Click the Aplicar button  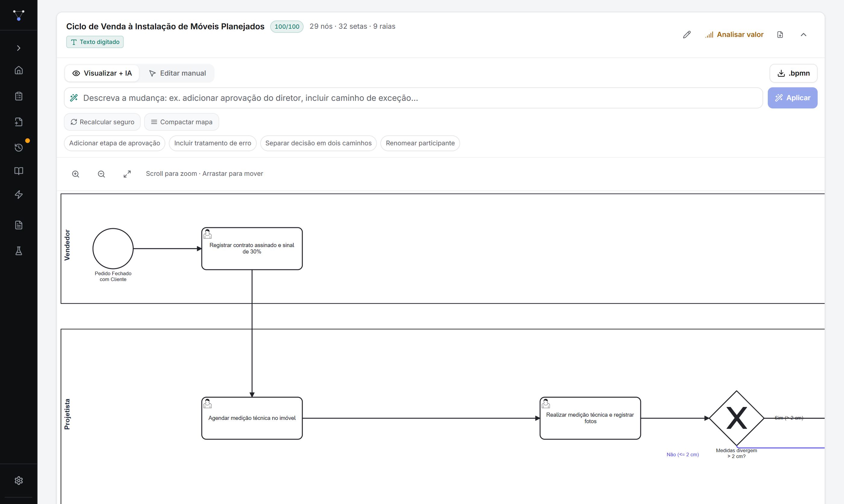coord(792,98)
